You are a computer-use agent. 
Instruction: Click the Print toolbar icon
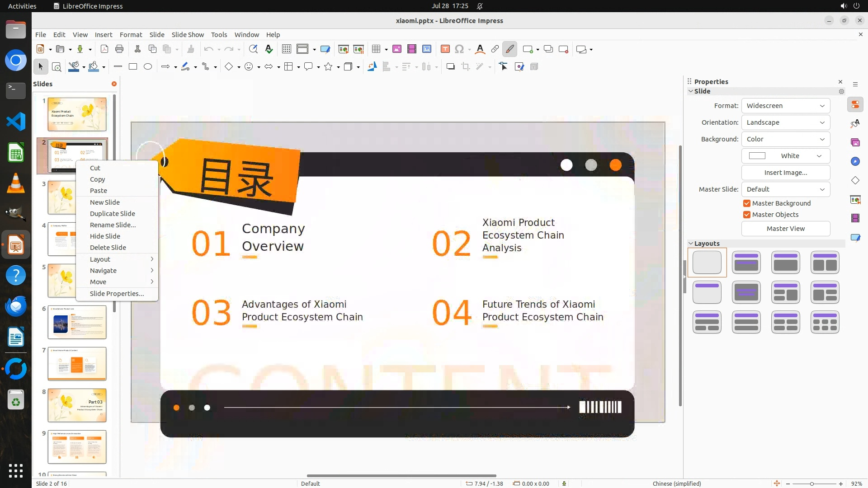[119, 49]
